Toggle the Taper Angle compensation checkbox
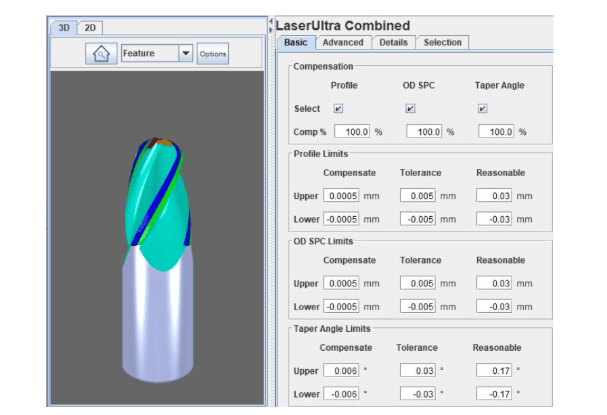Viewport: 607px width, 415px height. point(482,108)
